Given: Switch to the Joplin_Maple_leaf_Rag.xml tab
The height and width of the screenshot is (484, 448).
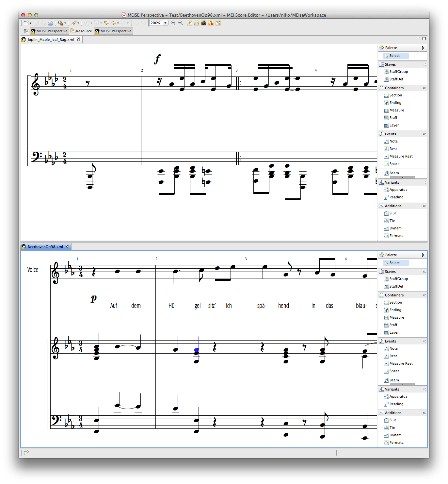Looking at the screenshot, I should (51, 40).
